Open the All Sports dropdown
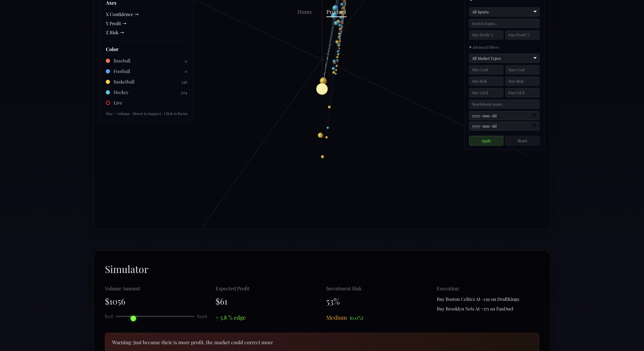 point(504,12)
